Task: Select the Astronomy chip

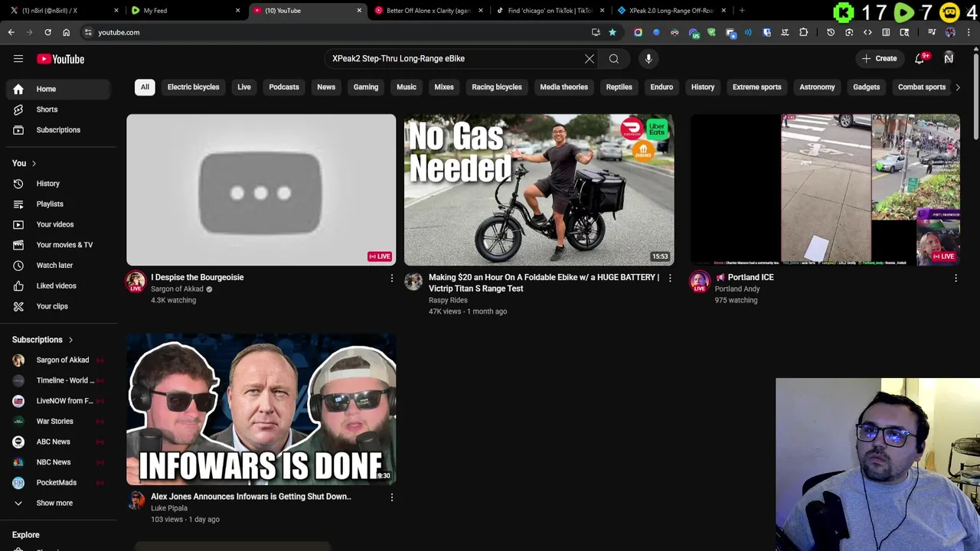Action: pos(817,87)
